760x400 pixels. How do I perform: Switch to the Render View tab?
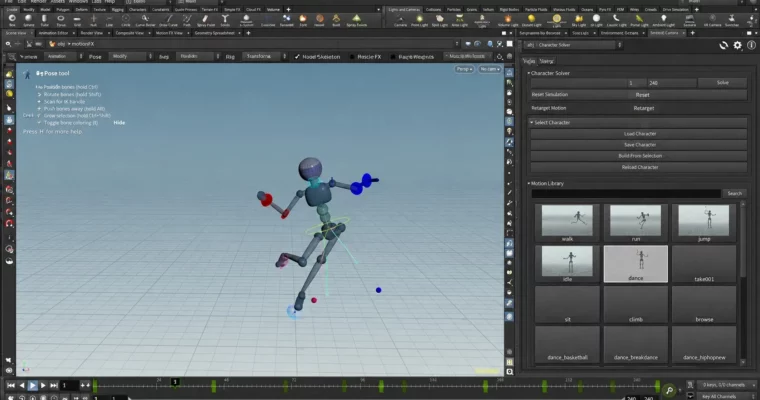(91, 33)
